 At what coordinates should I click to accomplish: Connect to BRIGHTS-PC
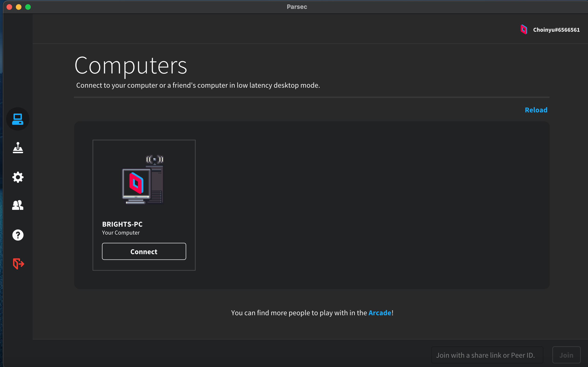(144, 251)
